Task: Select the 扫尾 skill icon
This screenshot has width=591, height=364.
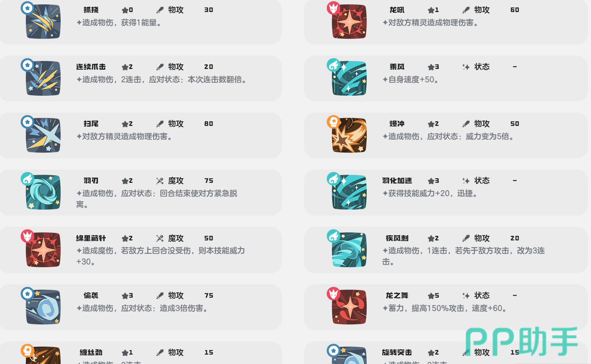Action: (x=43, y=135)
